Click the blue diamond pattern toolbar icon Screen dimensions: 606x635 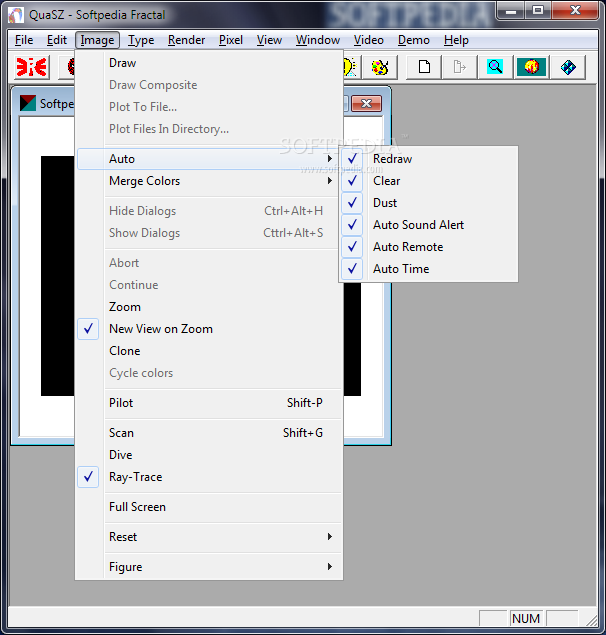pyautogui.click(x=568, y=67)
